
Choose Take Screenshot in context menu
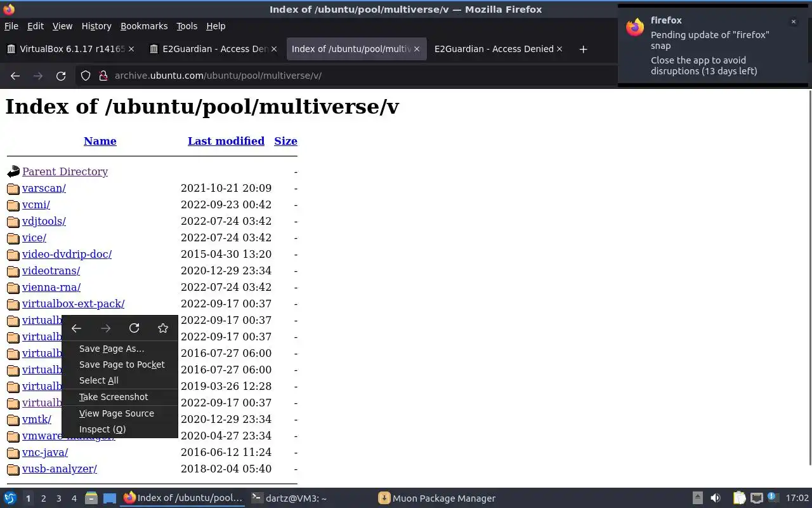(x=120, y=397)
